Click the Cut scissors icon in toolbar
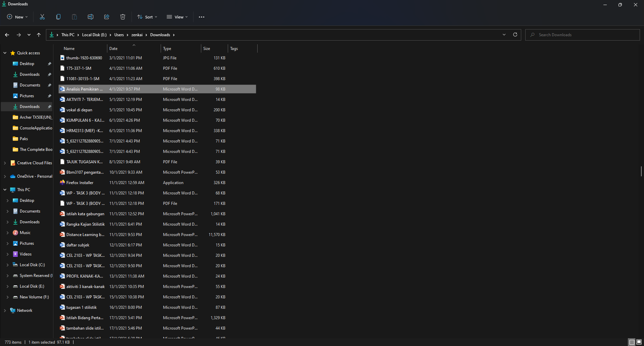 point(42,17)
